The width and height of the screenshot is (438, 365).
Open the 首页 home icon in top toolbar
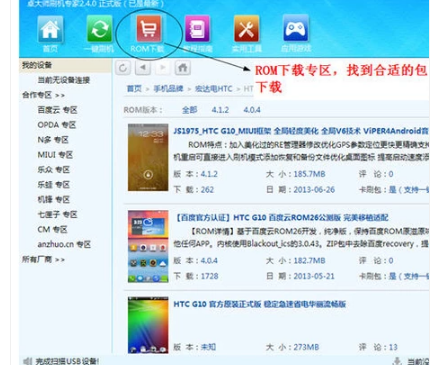point(50,29)
